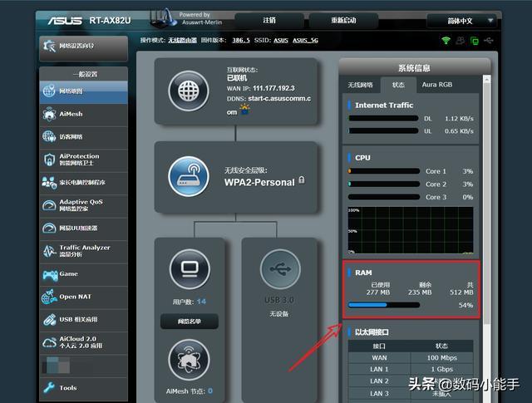Click the guest network status icon

coord(460,41)
